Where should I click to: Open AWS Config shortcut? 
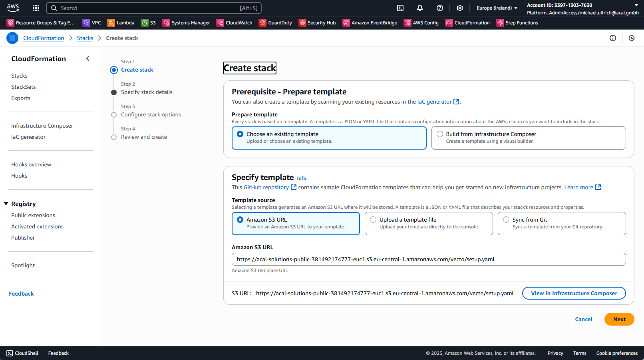[421, 23]
